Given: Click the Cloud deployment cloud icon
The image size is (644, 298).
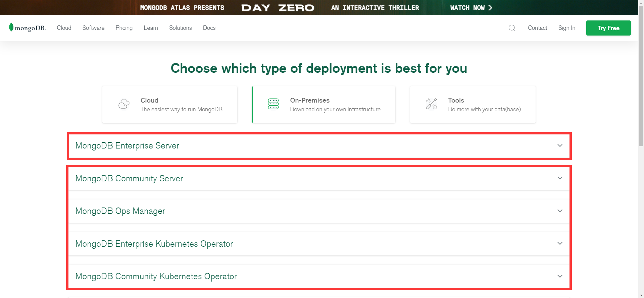Looking at the screenshot, I should tap(124, 104).
